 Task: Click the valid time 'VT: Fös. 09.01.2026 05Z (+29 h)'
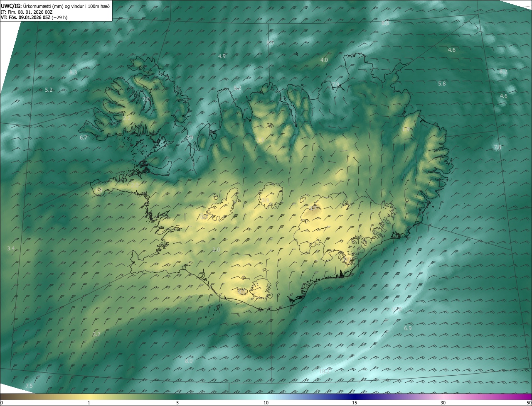click(x=34, y=17)
